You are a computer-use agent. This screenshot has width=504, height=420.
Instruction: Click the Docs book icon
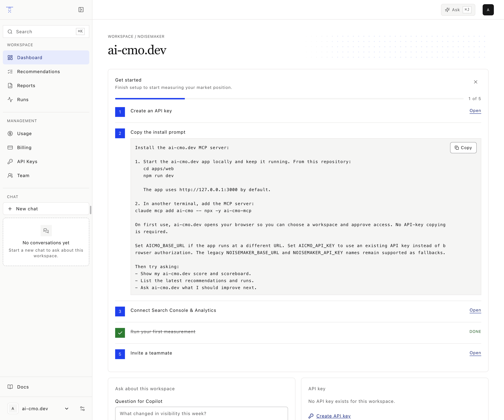click(x=10, y=387)
